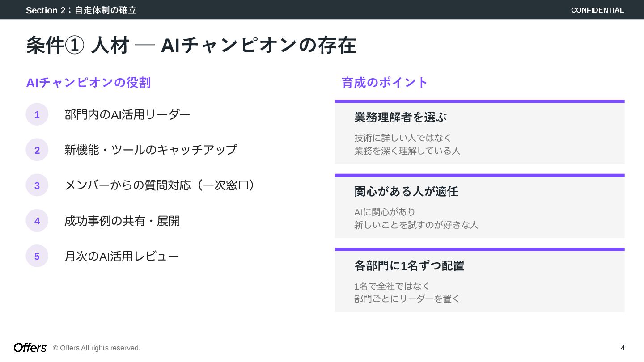
Task: Click the Offers copyright notice text
Action: click(97, 348)
